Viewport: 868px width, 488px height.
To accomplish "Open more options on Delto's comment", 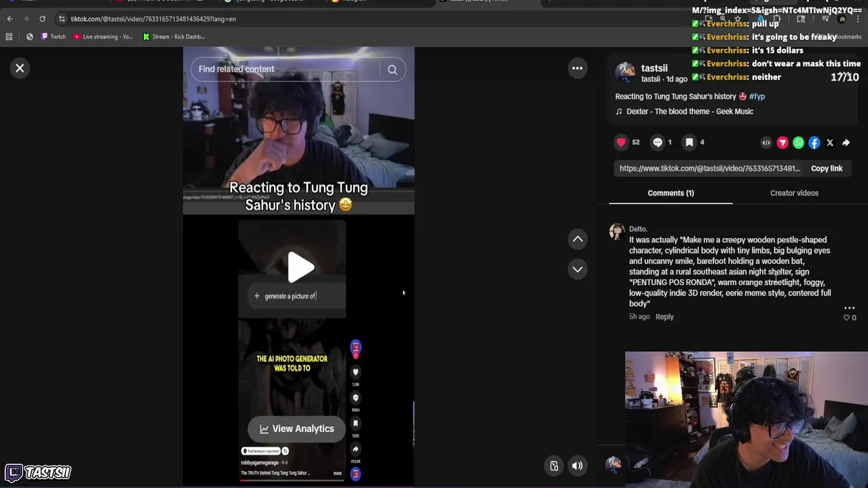I will 849,308.
